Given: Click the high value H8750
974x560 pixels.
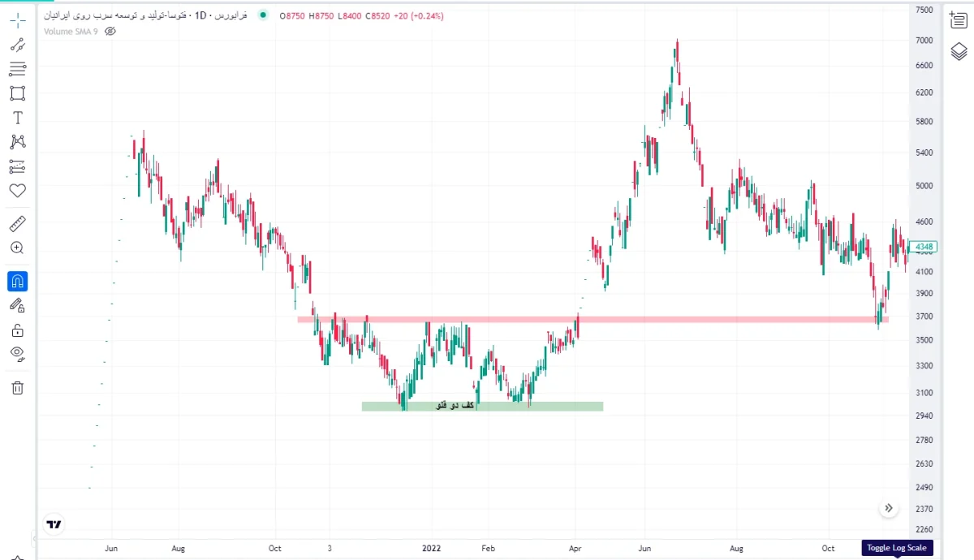Looking at the screenshot, I should point(321,15).
